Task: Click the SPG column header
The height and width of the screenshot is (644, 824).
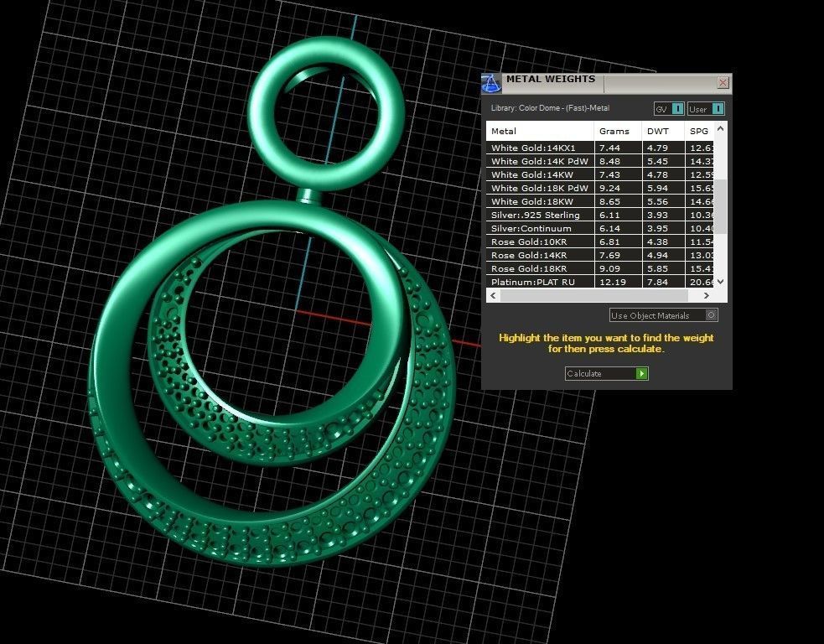Action: click(x=699, y=131)
